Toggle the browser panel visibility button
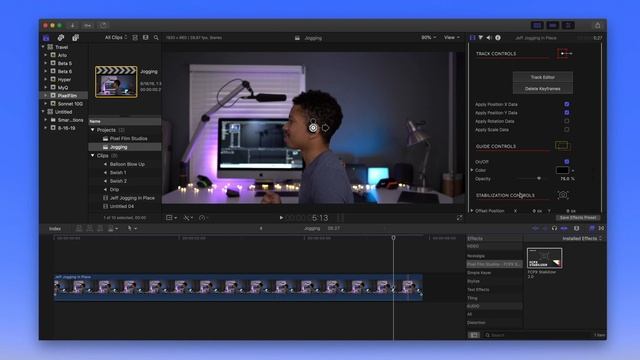This screenshot has height=360, width=640. point(537,25)
